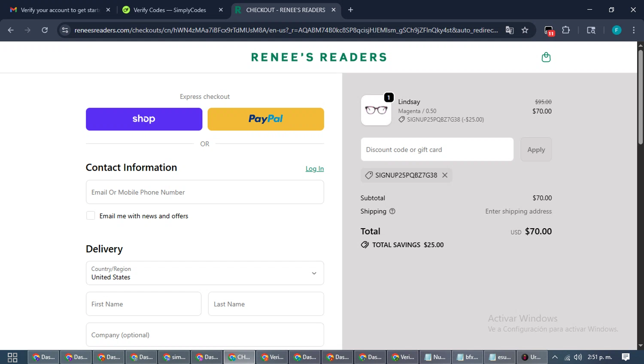The height and width of the screenshot is (364, 644).
Task: Click the red extension icon with badge 11
Action: [x=549, y=31]
